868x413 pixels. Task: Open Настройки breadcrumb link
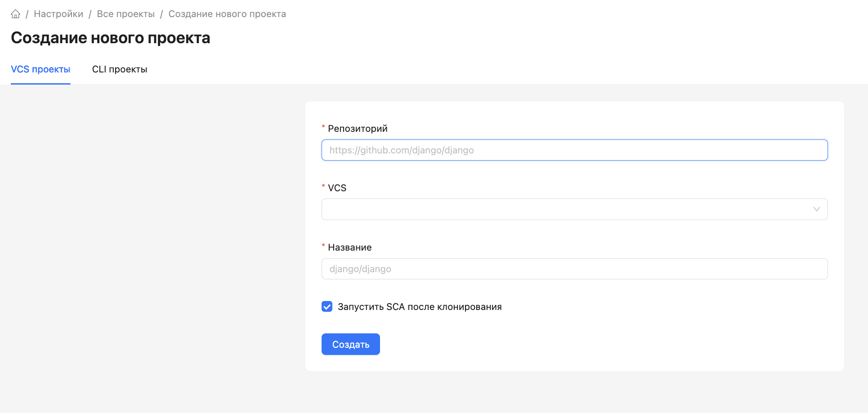coord(58,14)
